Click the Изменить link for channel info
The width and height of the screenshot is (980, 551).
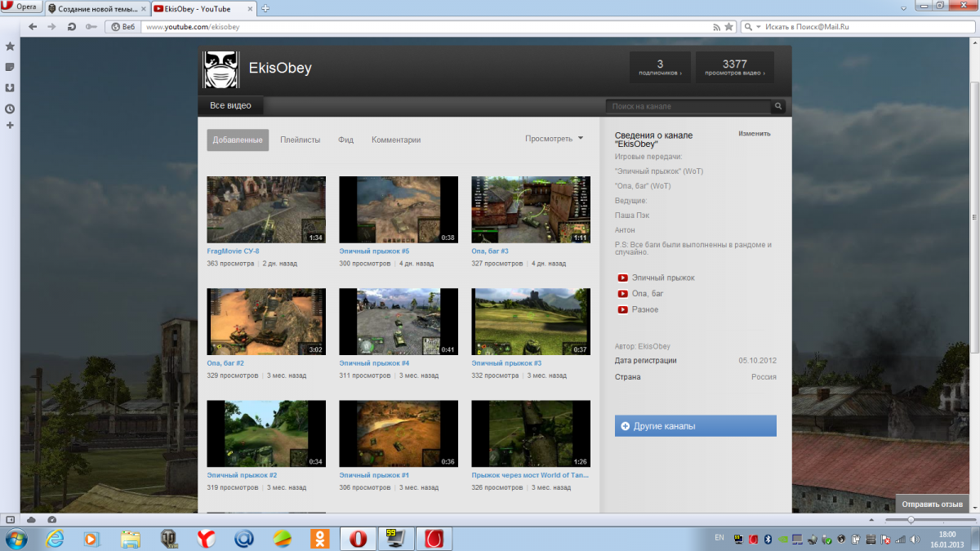coord(754,133)
